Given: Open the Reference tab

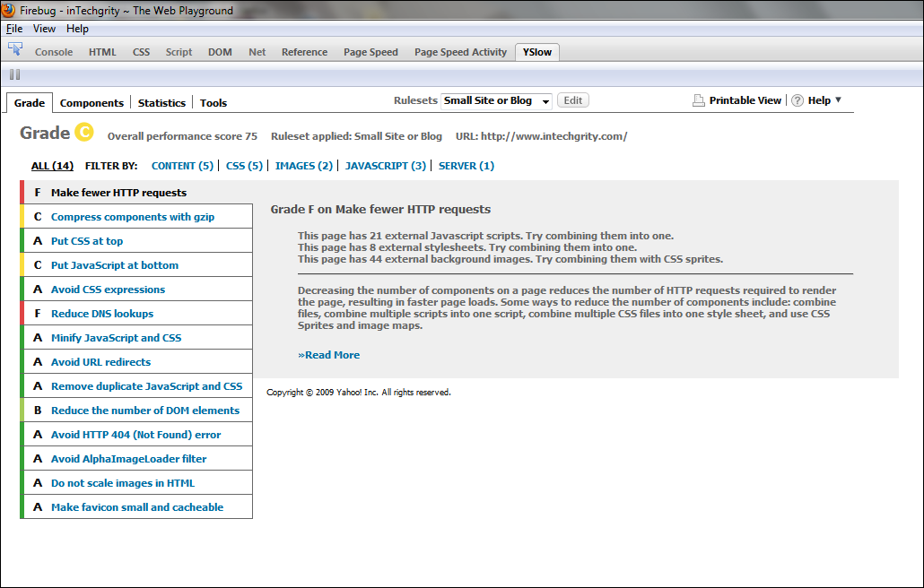Looking at the screenshot, I should coord(305,52).
